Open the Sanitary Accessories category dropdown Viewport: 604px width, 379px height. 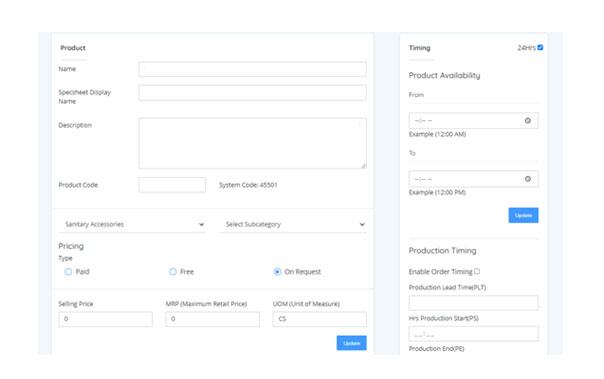pos(132,224)
